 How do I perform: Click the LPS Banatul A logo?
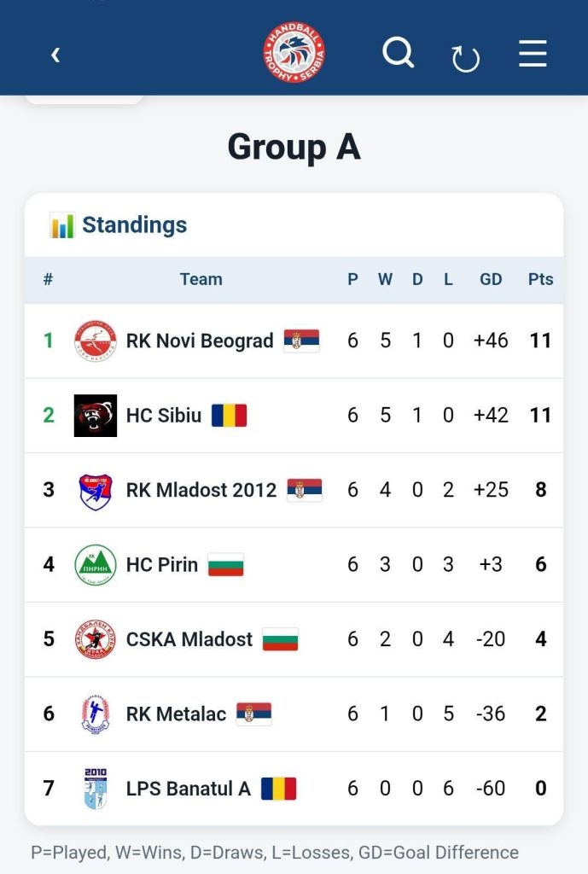[96, 789]
